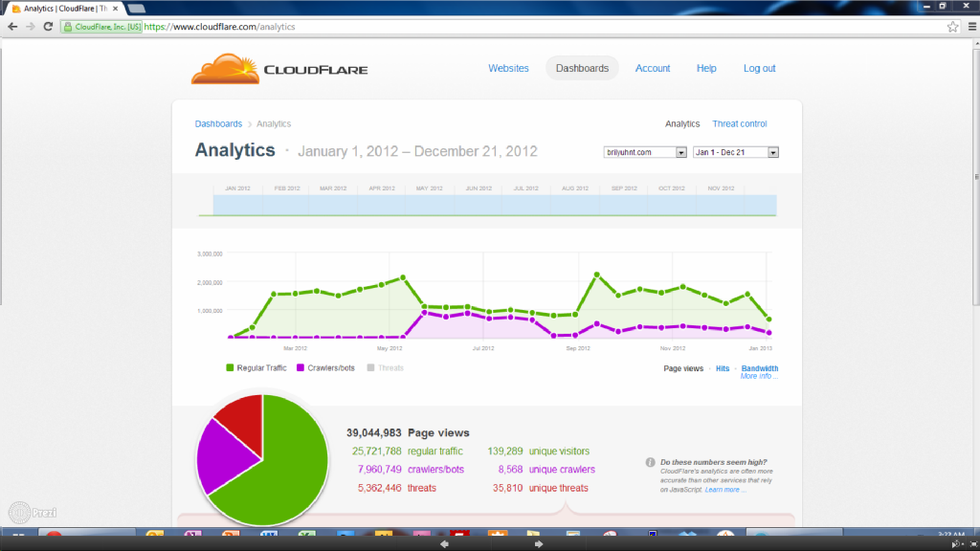Click the green peak data point near Sep 2012
Image resolution: width=980 pixels, height=551 pixels.
point(597,275)
